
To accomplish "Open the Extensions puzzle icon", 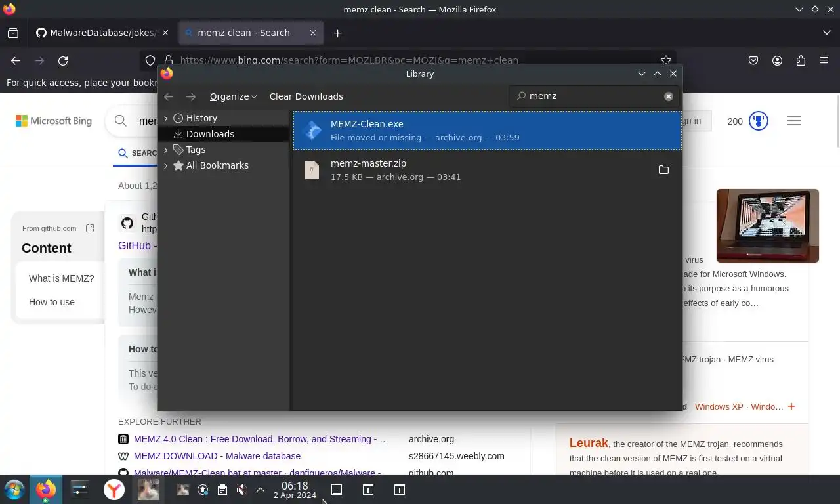I will 801,60.
